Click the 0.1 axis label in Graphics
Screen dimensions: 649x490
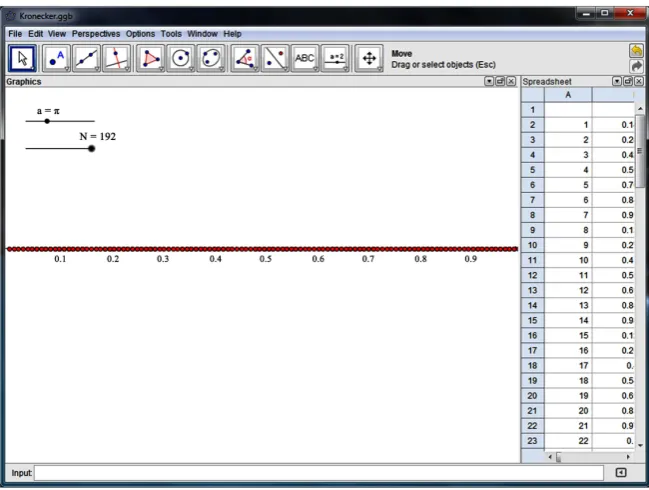point(60,259)
